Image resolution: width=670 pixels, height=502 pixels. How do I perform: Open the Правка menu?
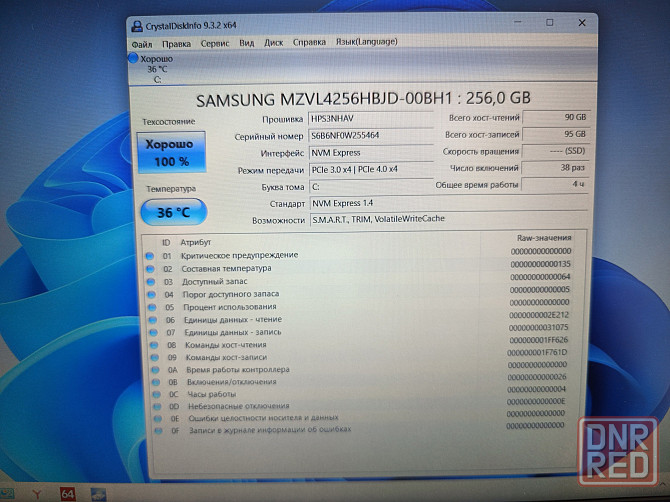[176, 44]
